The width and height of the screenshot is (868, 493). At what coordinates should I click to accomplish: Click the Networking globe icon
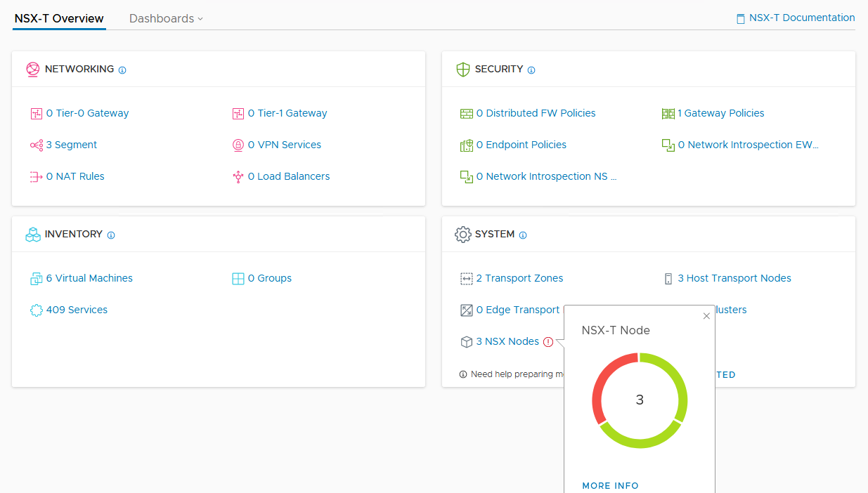pyautogui.click(x=32, y=70)
